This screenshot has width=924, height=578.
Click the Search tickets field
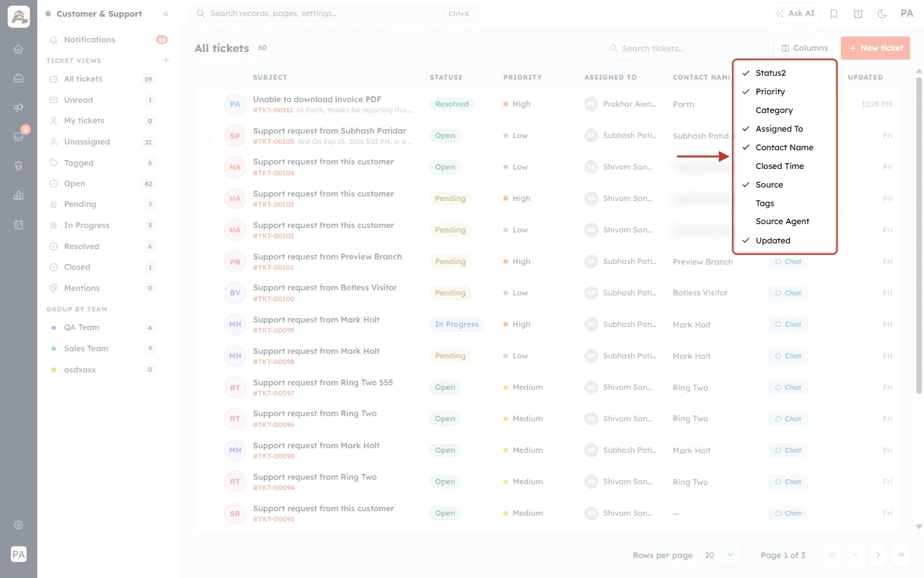[x=685, y=48]
